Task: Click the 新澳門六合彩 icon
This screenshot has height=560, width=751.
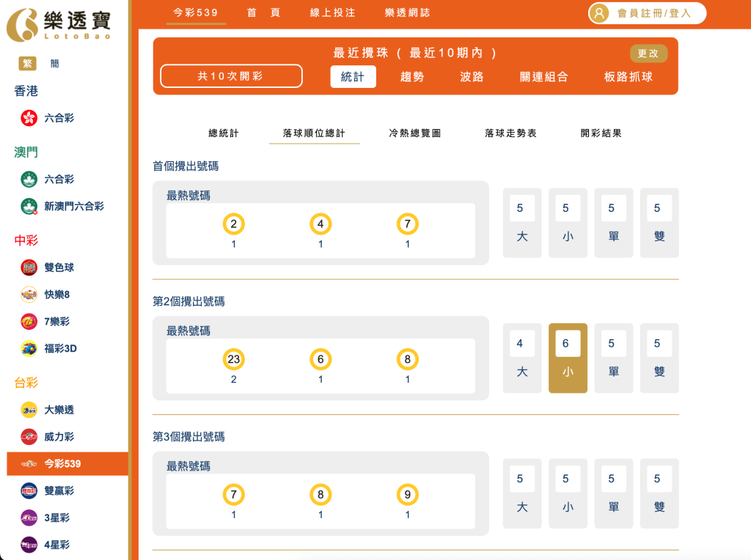Action: pos(28,207)
